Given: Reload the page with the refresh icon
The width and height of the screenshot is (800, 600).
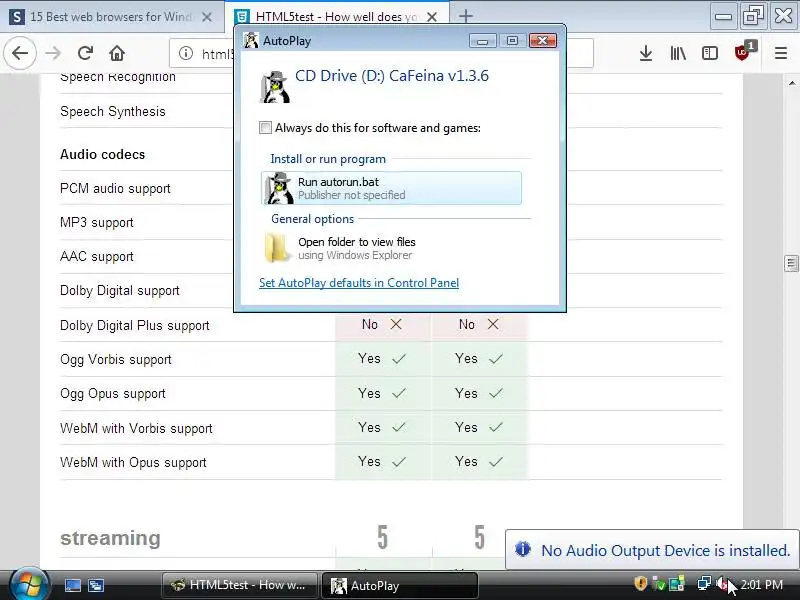Looking at the screenshot, I should [85, 53].
